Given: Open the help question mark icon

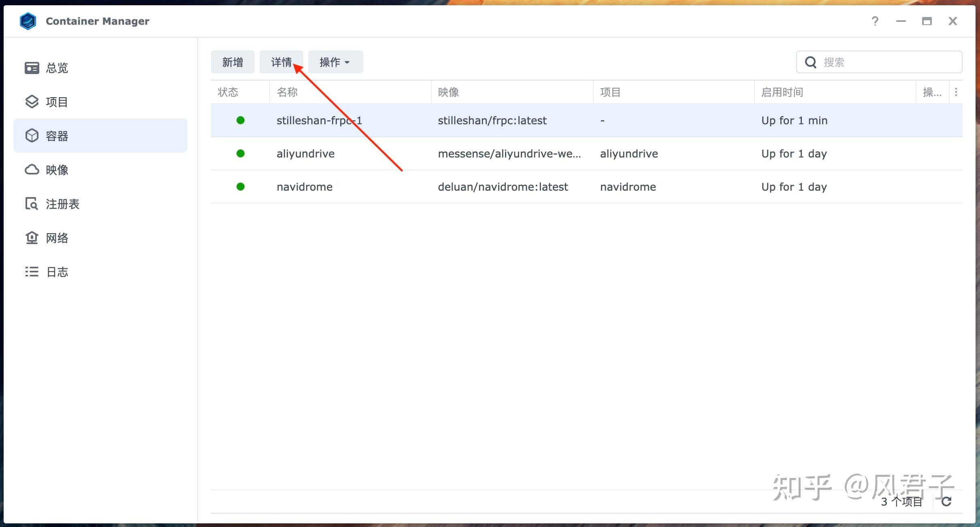Looking at the screenshot, I should (x=875, y=21).
